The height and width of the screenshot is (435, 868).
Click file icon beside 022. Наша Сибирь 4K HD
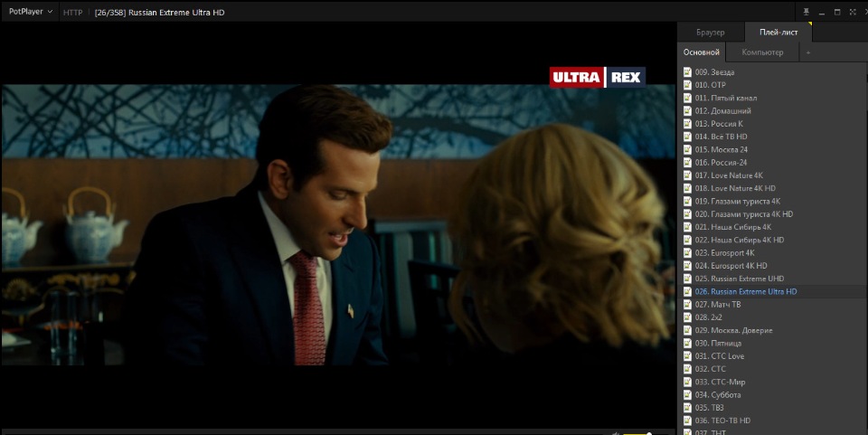click(x=687, y=240)
